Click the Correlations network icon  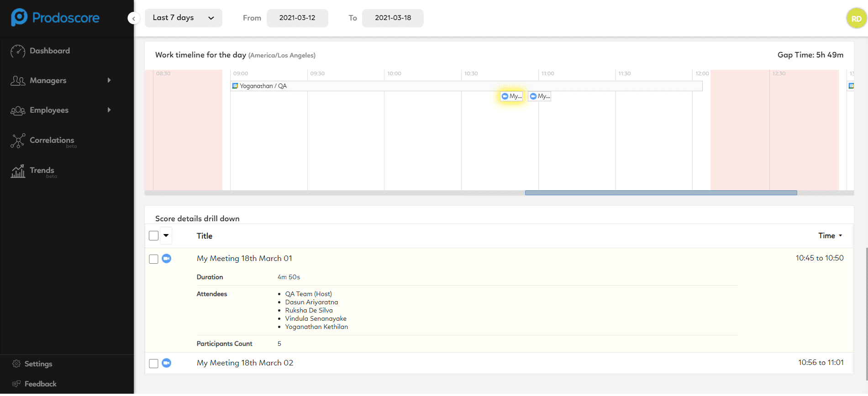tap(18, 141)
